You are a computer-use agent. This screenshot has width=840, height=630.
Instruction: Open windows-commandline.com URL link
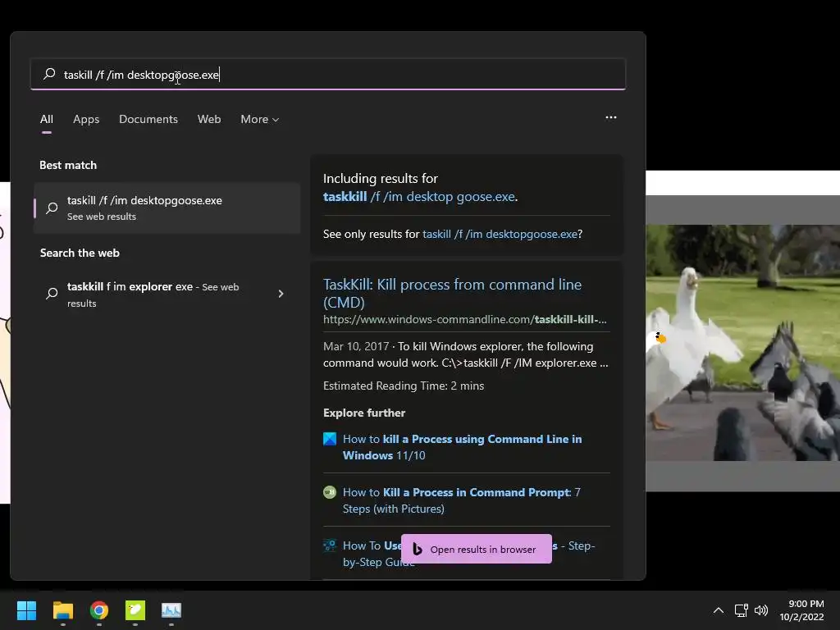[464, 320]
